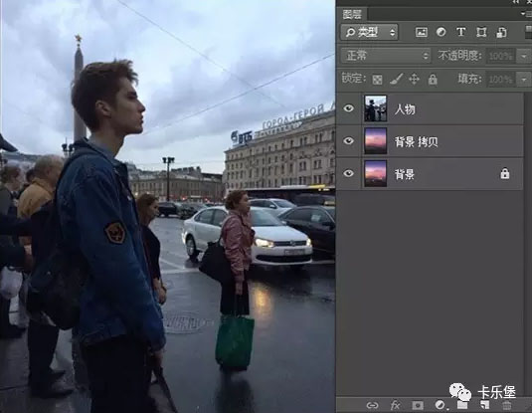This screenshot has height=413, width=532.
Task: Click the lock position move icon
Action: (x=414, y=80)
